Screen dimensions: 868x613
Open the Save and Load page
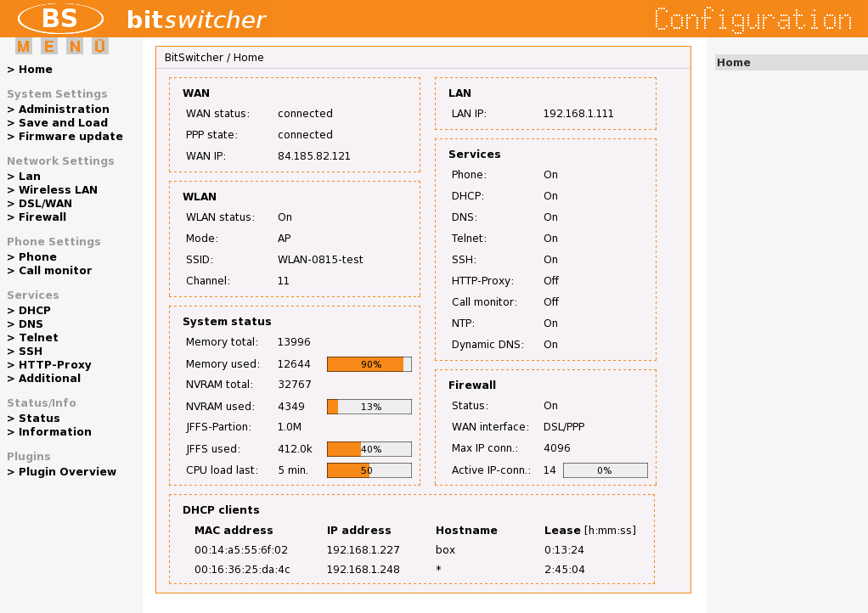tap(54, 122)
